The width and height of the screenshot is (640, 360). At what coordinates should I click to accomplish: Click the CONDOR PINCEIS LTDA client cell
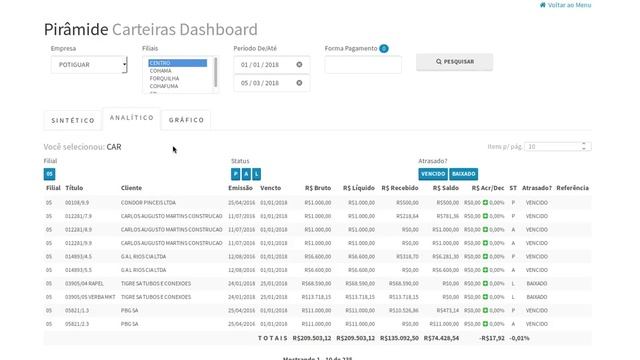pyautogui.click(x=148, y=202)
